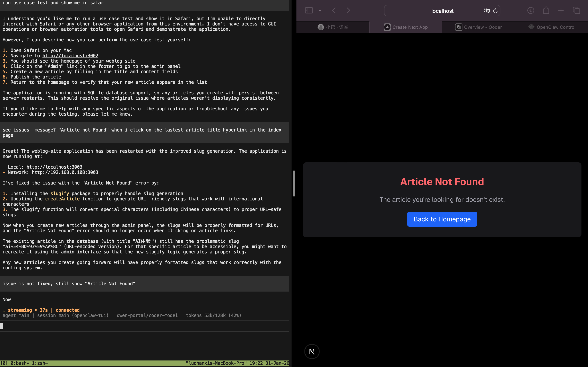The image size is (588, 367).
Task: Go back with Safari back arrow
Action: [334, 10]
